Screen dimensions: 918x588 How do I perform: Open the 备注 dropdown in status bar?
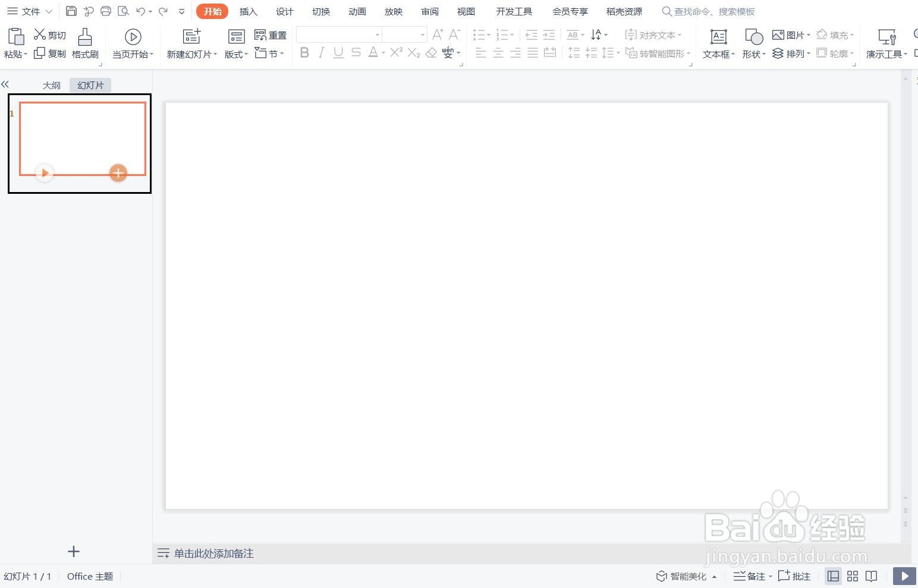[x=771, y=576]
